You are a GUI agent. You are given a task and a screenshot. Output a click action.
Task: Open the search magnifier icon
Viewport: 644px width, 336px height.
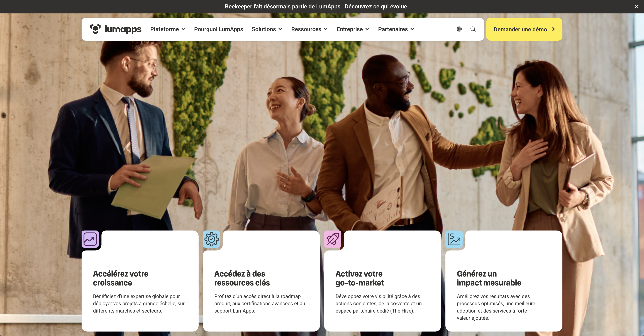tap(473, 29)
